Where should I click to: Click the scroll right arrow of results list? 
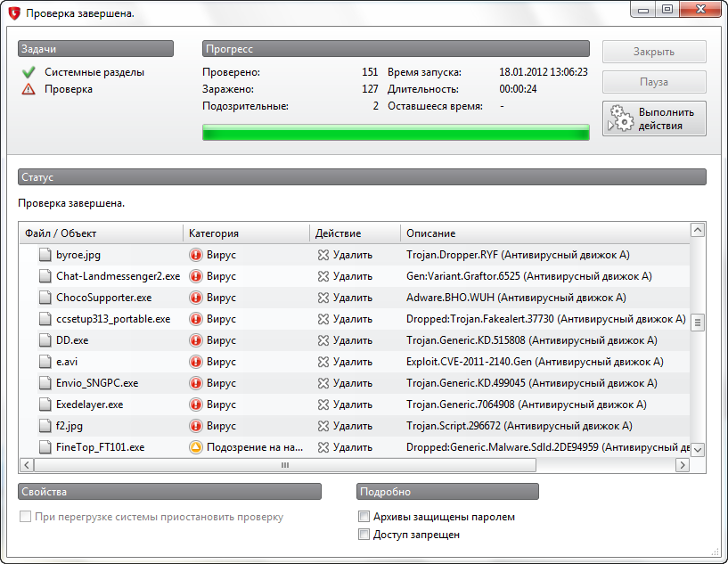(x=682, y=465)
